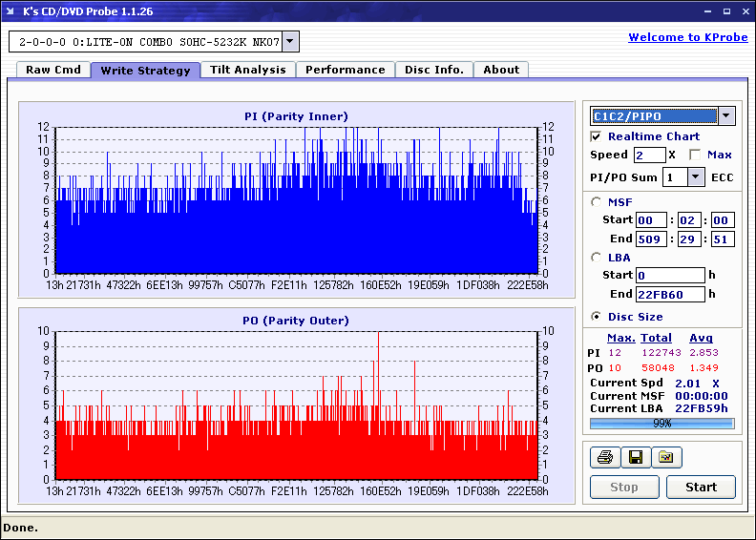Click the printer icon button
This screenshot has height=540, width=756.
point(604,458)
